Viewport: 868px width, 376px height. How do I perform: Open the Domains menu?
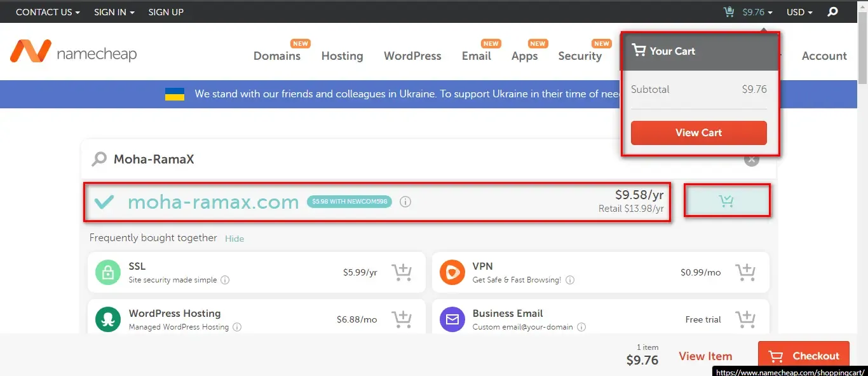[x=277, y=56]
